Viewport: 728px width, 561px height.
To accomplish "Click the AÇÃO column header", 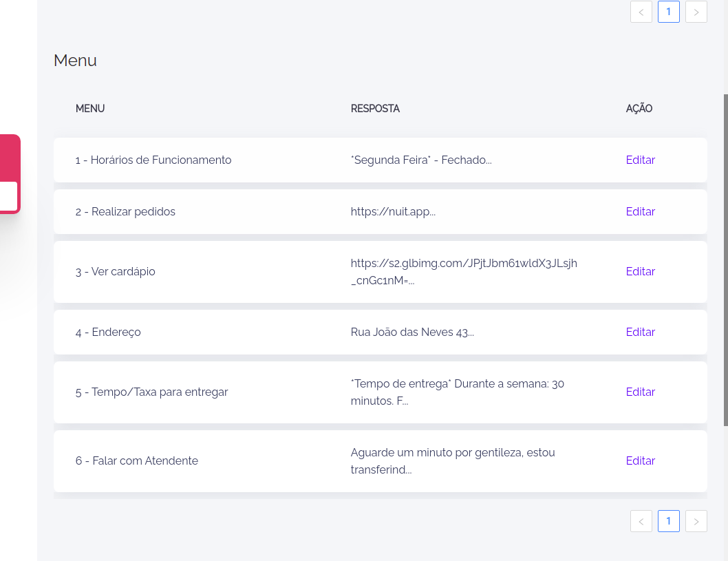I will 639,109.
